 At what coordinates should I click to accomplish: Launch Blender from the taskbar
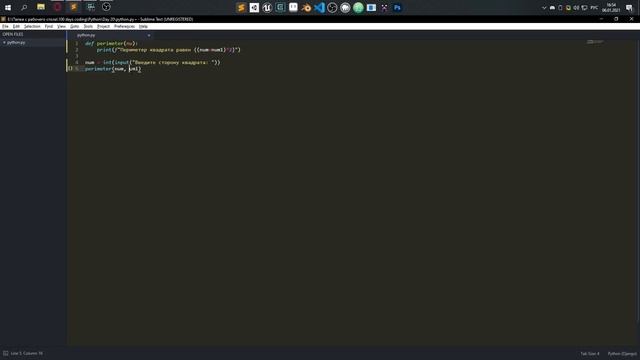[306, 7]
